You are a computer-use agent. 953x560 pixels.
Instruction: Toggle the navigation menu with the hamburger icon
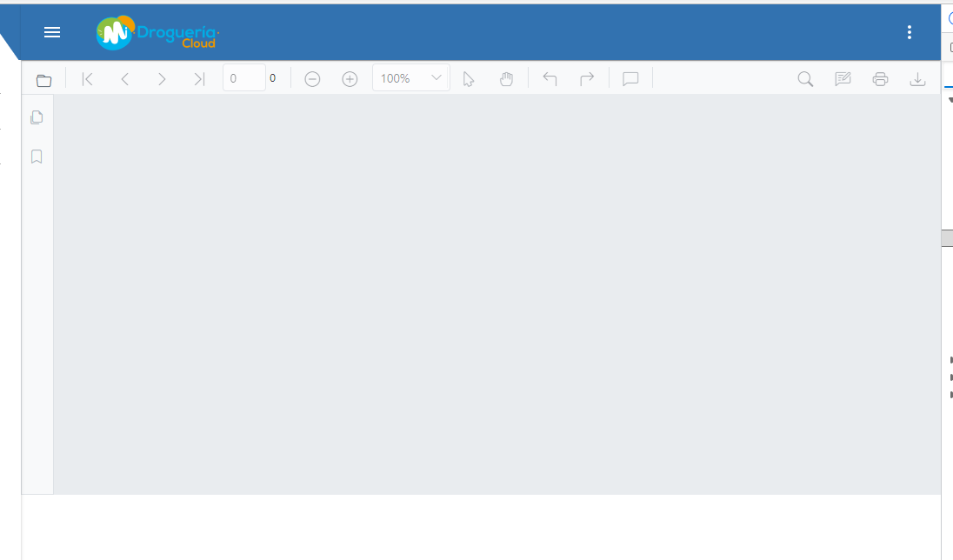coord(51,32)
